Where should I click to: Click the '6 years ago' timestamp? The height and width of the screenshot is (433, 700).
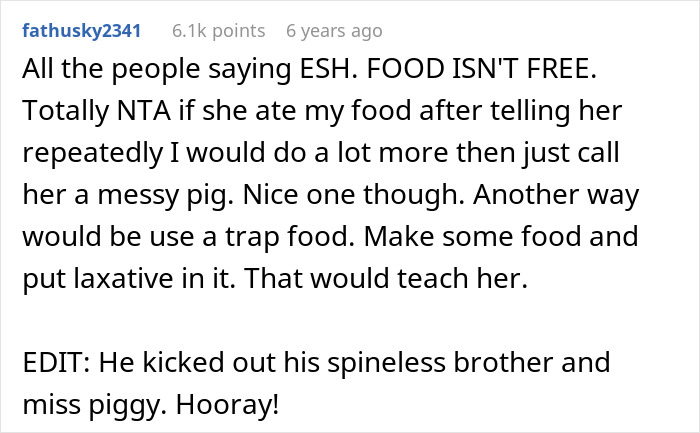pyautogui.click(x=333, y=30)
